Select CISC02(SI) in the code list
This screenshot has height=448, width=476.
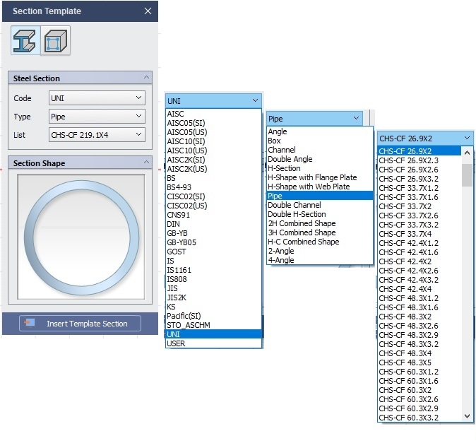click(x=213, y=196)
